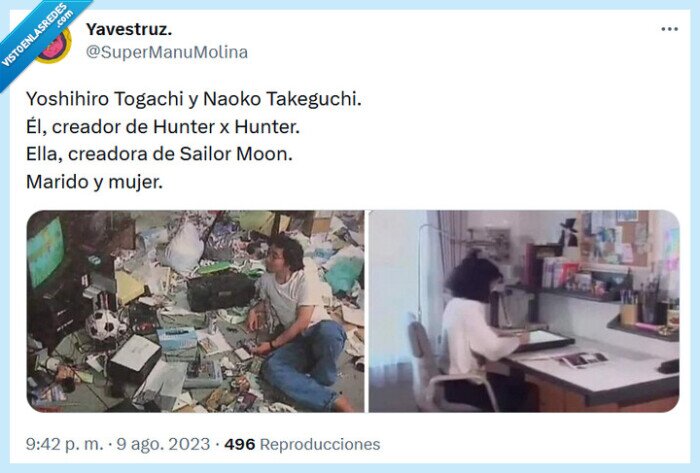Click the pencil cup on the desk
The image size is (700, 473).
tap(629, 314)
